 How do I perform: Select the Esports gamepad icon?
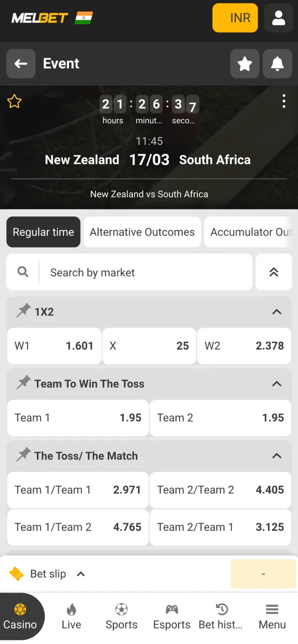click(x=171, y=610)
